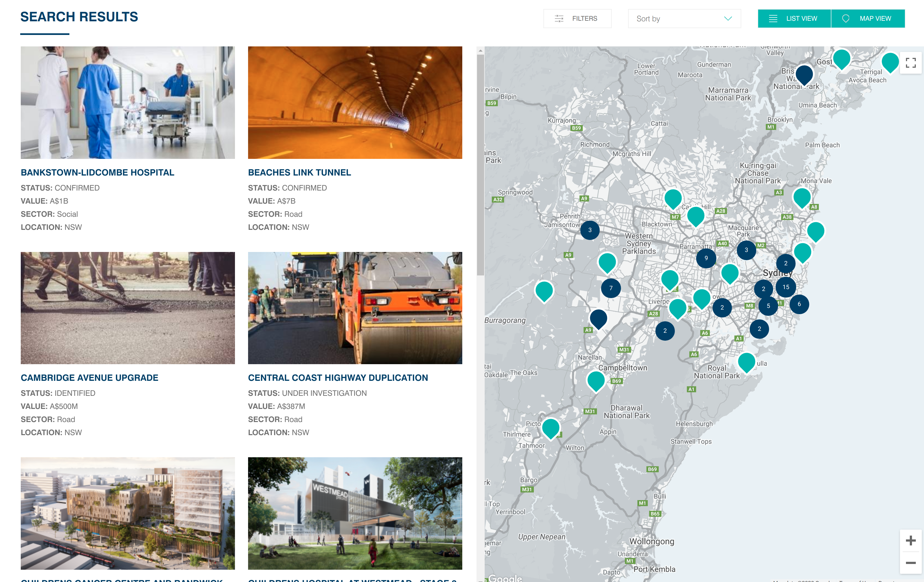The height and width of the screenshot is (582, 924).
Task: Open the cluster marker labeled 7
Action: [x=611, y=288]
